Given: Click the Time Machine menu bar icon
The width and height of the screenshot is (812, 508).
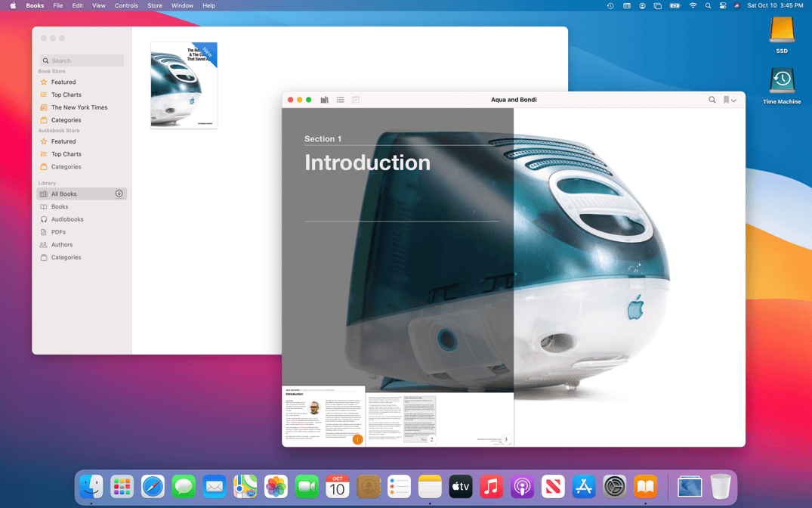Looking at the screenshot, I should (610, 6).
